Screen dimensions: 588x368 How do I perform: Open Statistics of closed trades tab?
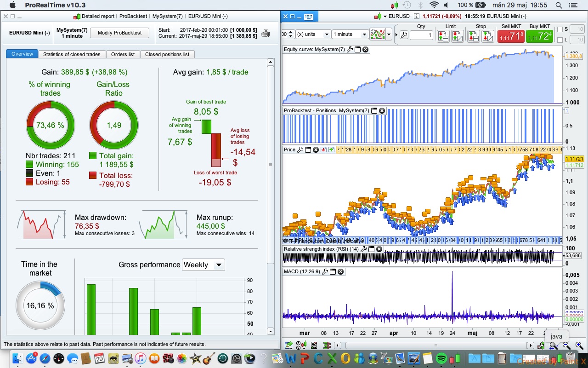(72, 54)
